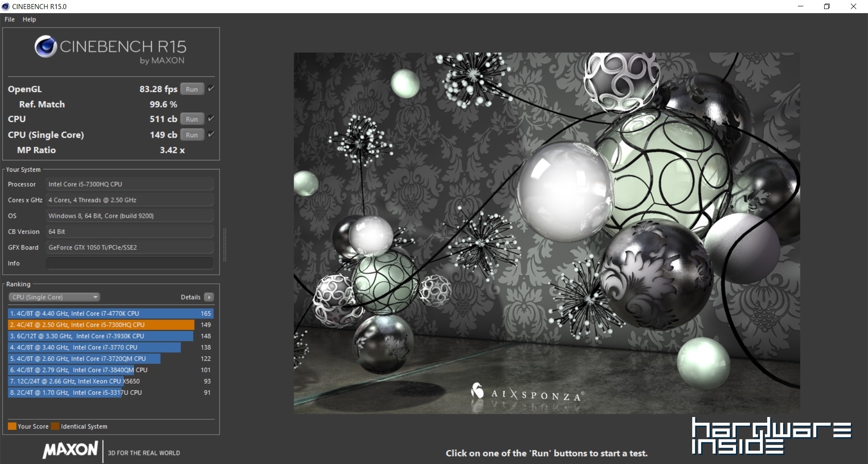This screenshot has height=464, width=868.
Task: Click the Ref. Match value 99.6 %
Action: click(x=163, y=104)
